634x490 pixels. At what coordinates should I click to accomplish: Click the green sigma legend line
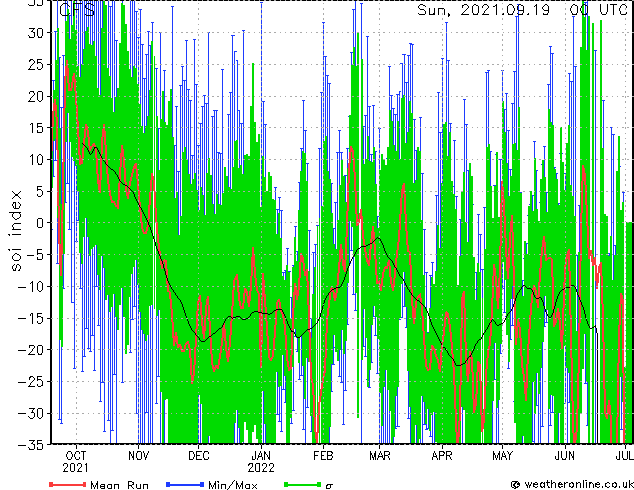pyautogui.click(x=302, y=484)
